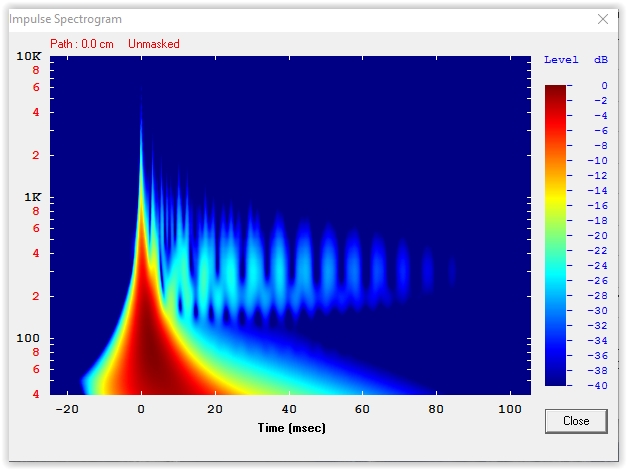Click the 'Path : 0.0 cm' label

[82, 44]
